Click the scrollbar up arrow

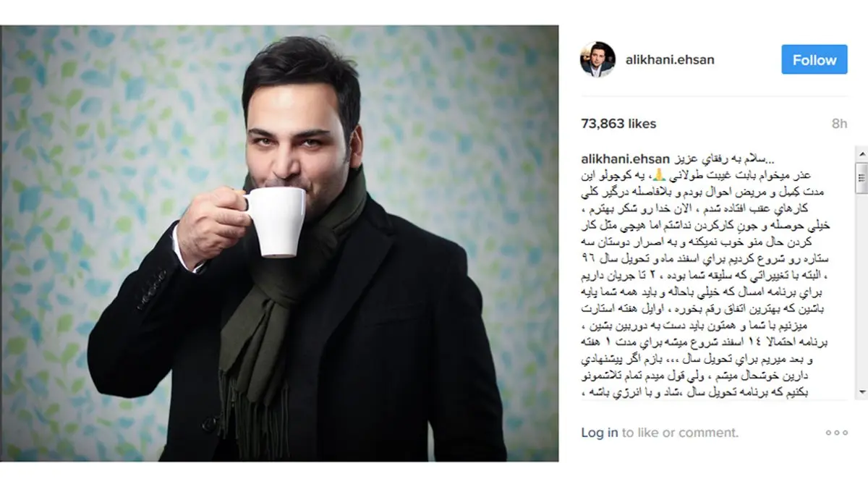pos(861,153)
